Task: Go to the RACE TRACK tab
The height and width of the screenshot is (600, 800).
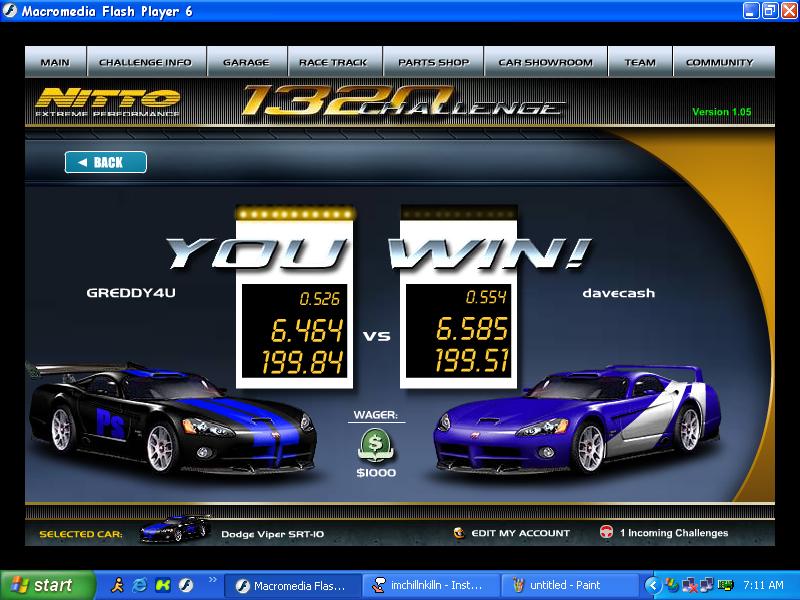Action: [333, 62]
